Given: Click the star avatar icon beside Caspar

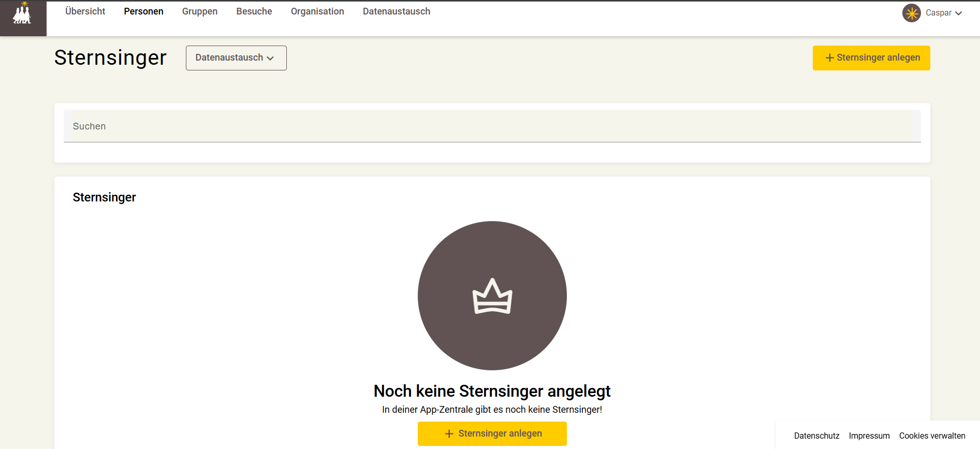Looking at the screenshot, I should pyautogui.click(x=911, y=13).
